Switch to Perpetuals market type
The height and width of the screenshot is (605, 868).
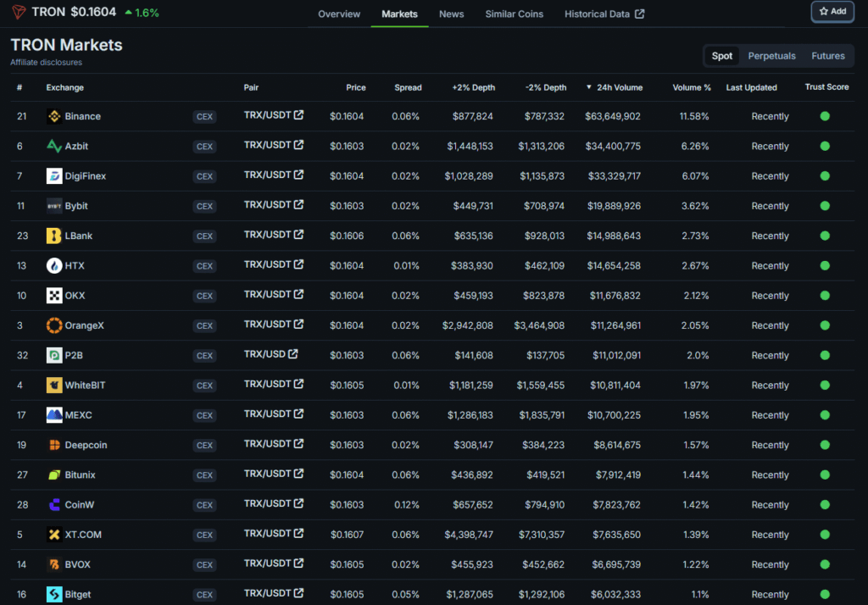click(x=771, y=56)
